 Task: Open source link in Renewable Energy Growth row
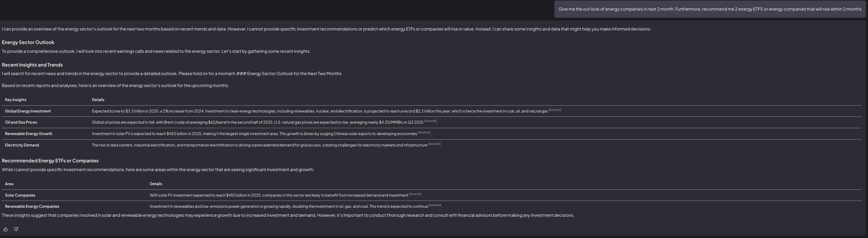pyautogui.click(x=424, y=132)
